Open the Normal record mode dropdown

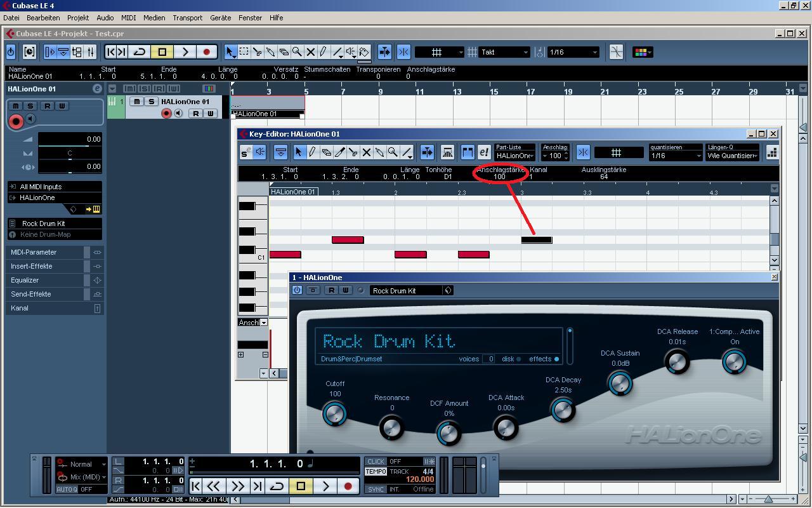pos(81,464)
